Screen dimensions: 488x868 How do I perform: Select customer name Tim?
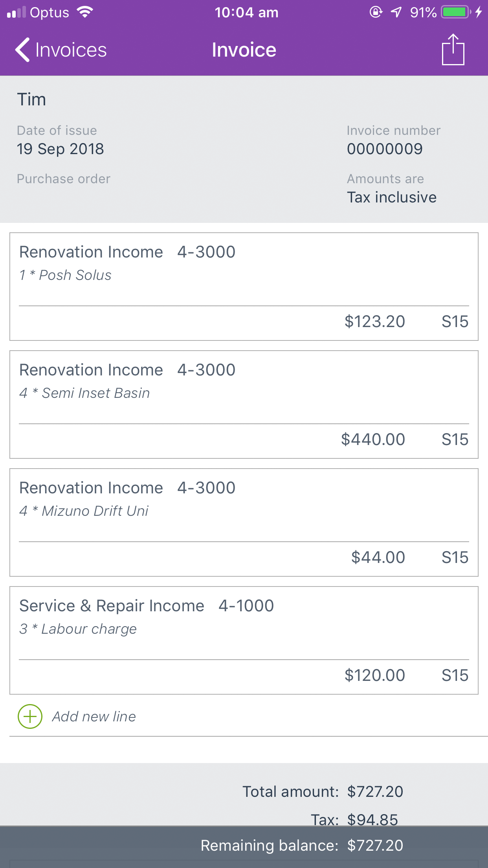tap(31, 99)
